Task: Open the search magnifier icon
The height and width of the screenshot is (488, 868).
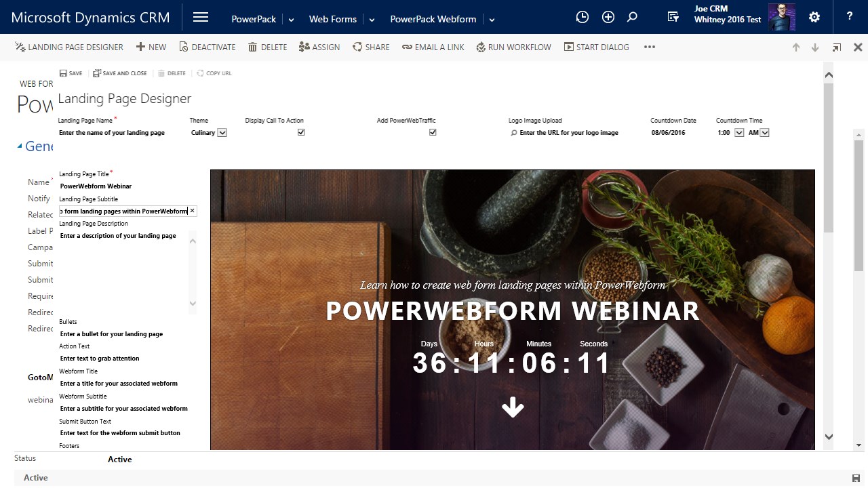Action: tap(632, 18)
